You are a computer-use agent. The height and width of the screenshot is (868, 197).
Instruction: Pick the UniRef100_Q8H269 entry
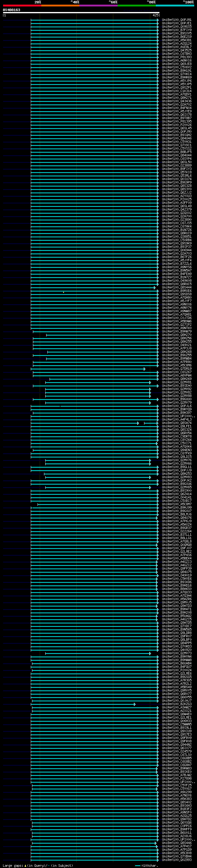[x=177, y=379]
